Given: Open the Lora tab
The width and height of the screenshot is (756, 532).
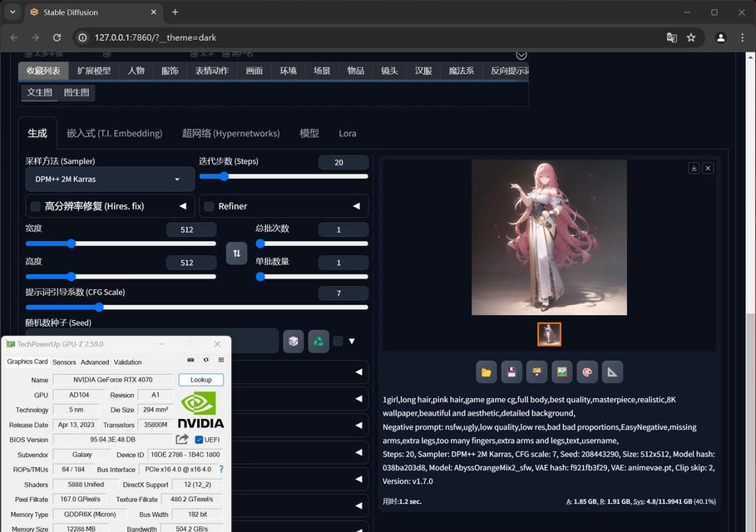Looking at the screenshot, I should (347, 134).
